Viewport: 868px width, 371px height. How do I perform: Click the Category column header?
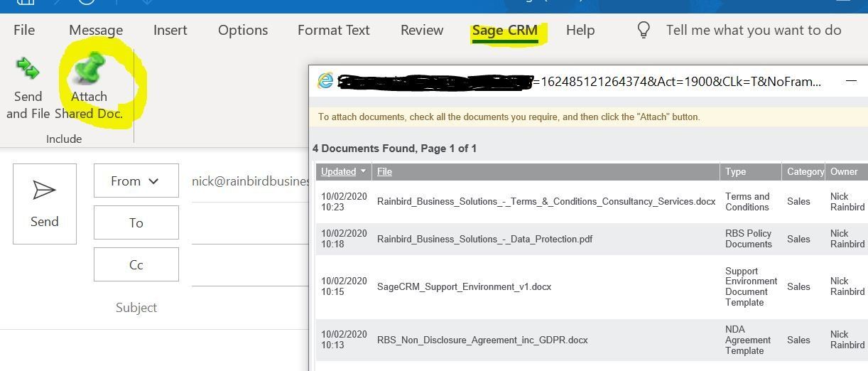coord(805,171)
